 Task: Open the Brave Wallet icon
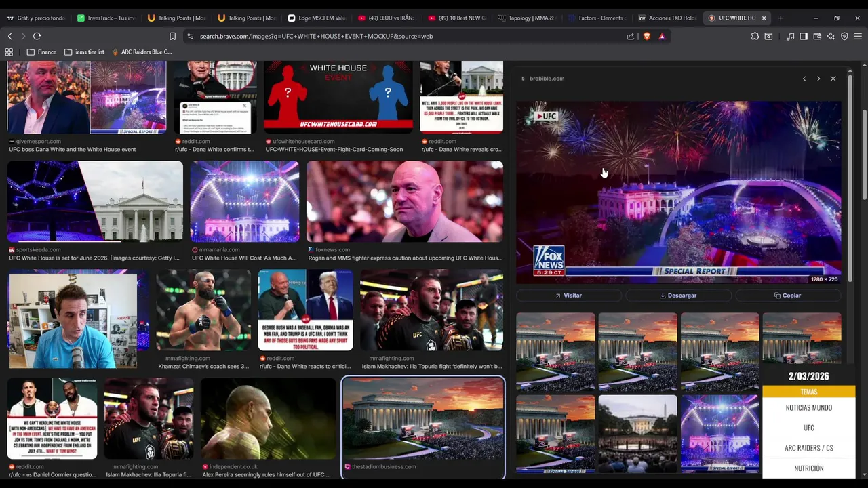817,36
